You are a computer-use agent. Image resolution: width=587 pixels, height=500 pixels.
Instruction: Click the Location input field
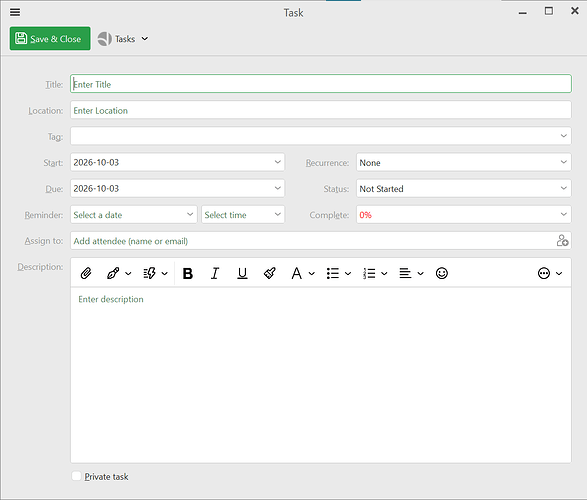point(320,110)
